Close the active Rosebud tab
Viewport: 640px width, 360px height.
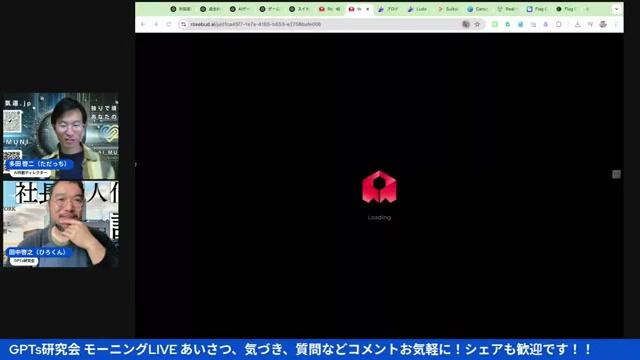coord(368,9)
